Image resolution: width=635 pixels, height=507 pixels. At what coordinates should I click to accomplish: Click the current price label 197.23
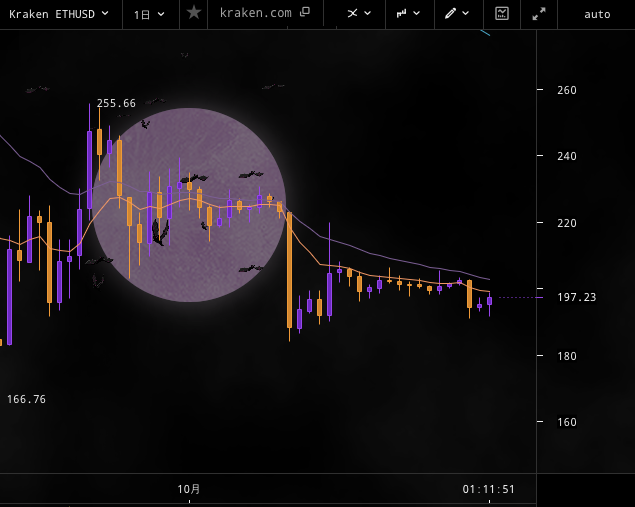click(577, 297)
